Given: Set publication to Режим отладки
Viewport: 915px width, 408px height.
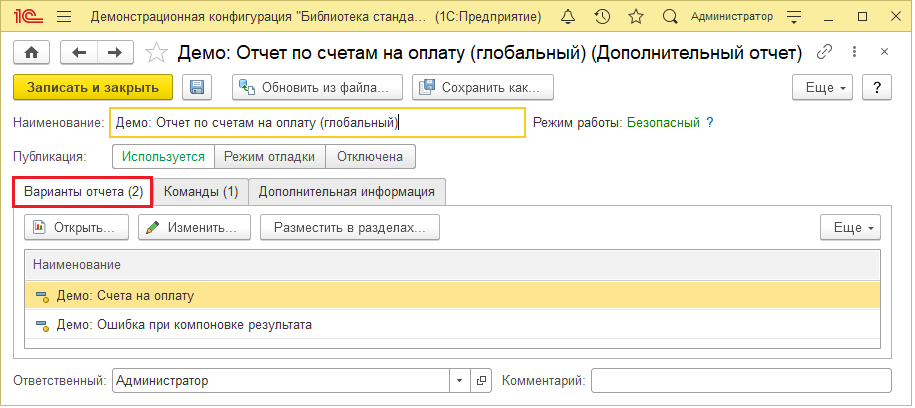Looking at the screenshot, I should [270, 156].
